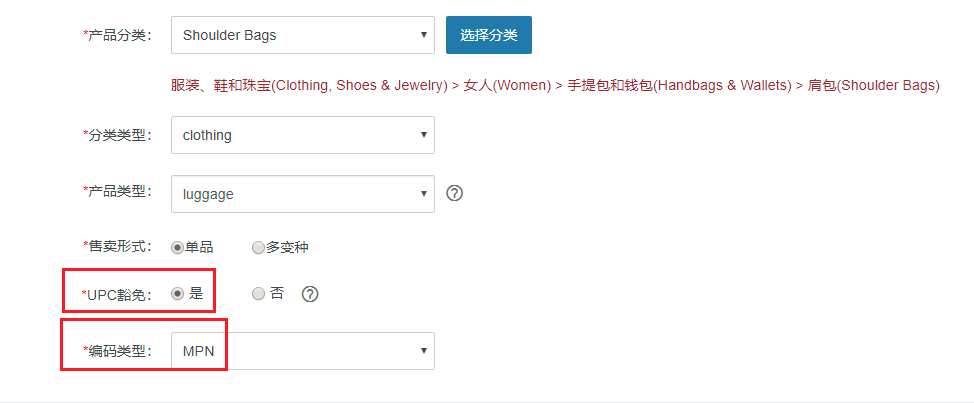The image size is (974, 403).
Task: Click 手提包和钱包 in the category path
Action: coord(611,86)
